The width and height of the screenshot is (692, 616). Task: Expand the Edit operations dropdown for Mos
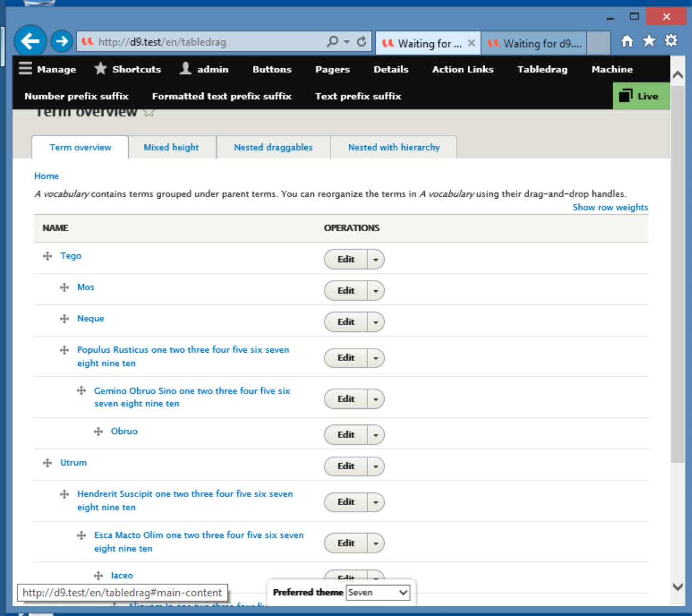coord(375,291)
